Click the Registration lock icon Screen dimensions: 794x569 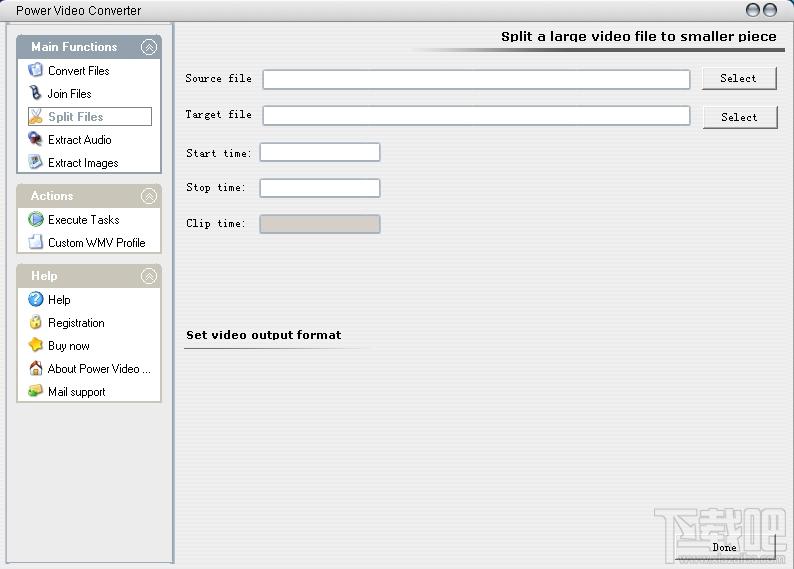(35, 322)
